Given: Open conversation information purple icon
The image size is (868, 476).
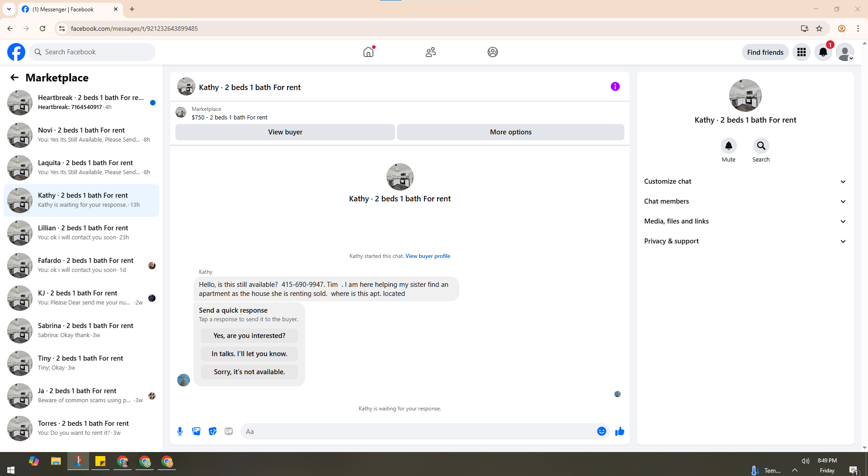Looking at the screenshot, I should click(615, 86).
